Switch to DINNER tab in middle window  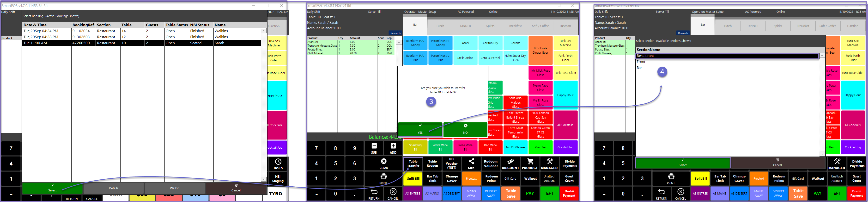coord(465,26)
